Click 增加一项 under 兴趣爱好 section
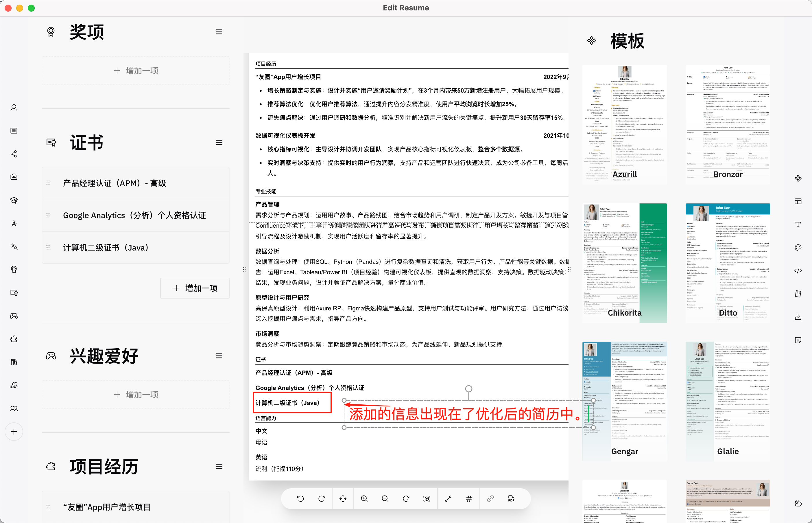 (136, 395)
